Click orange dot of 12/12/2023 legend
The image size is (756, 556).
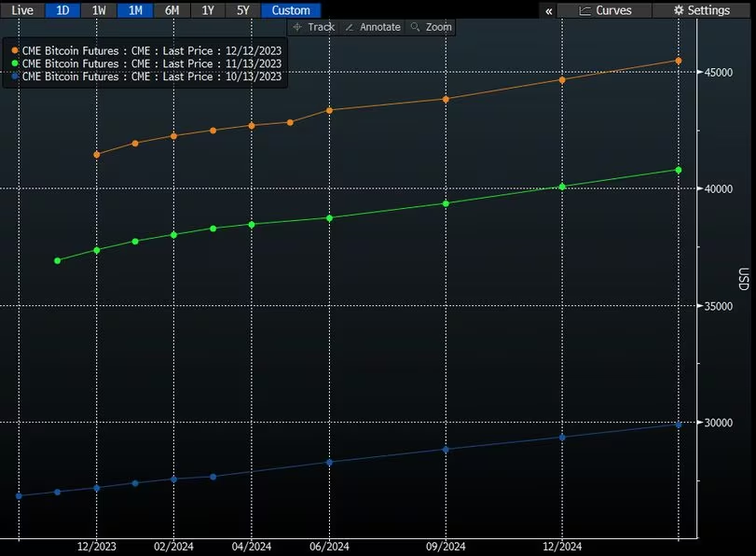[15, 50]
